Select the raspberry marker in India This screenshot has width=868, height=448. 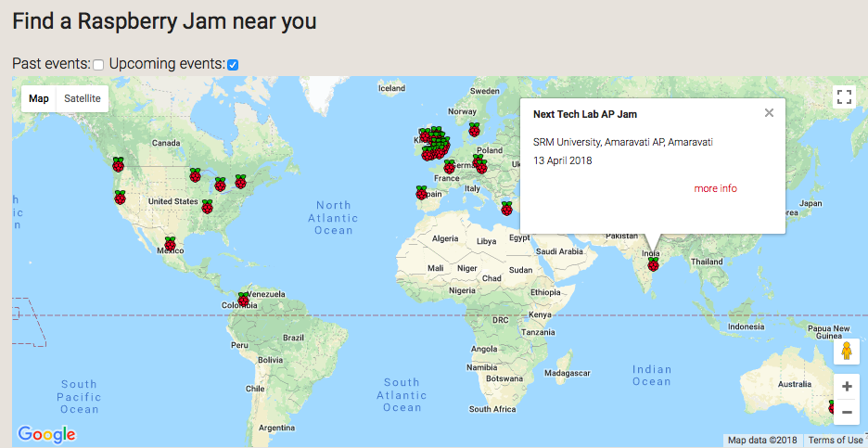tap(653, 264)
